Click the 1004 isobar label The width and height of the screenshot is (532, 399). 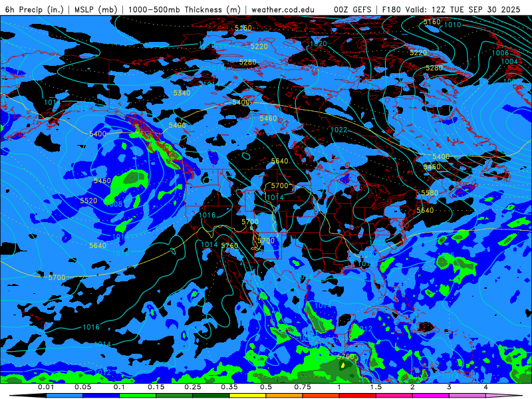coord(509,61)
